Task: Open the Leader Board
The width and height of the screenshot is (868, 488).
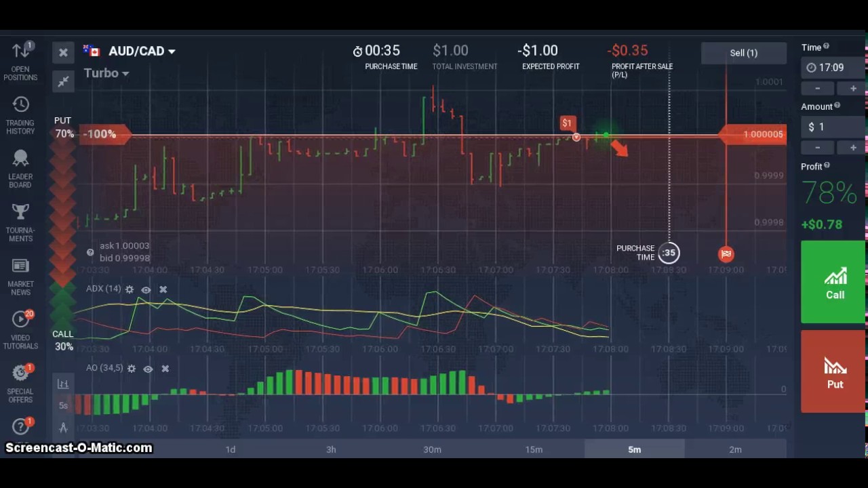Action: tap(20, 169)
